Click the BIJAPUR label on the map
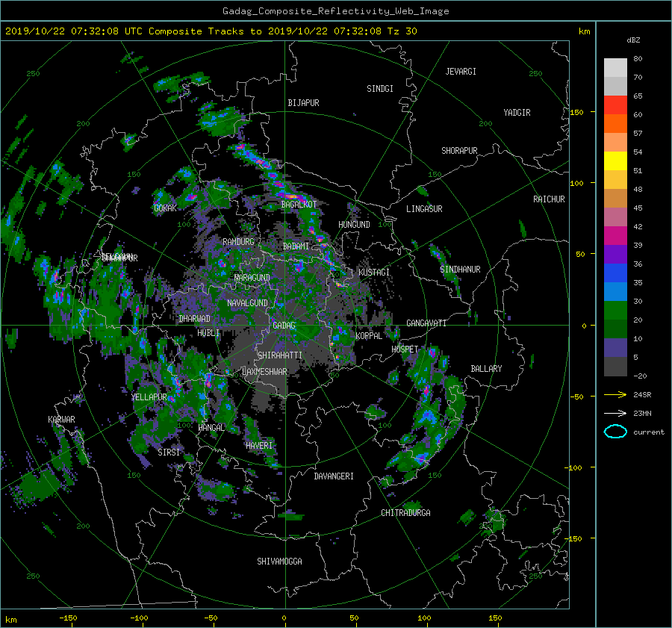 point(303,103)
